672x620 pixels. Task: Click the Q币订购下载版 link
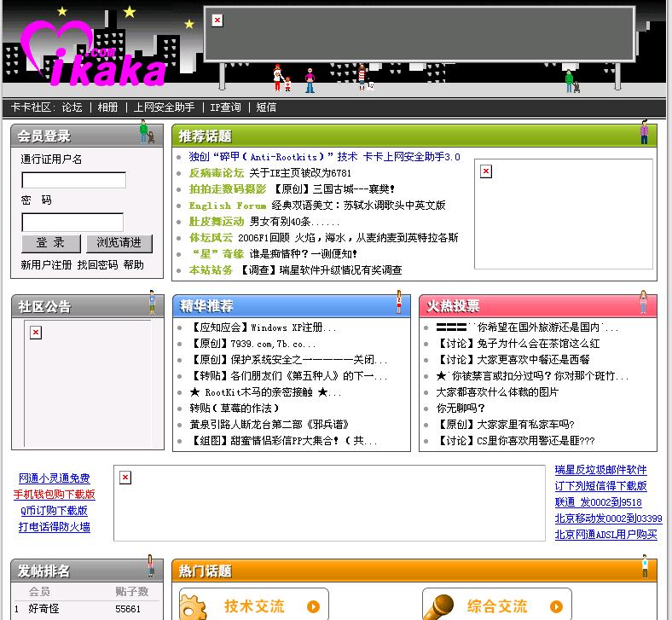(x=54, y=510)
